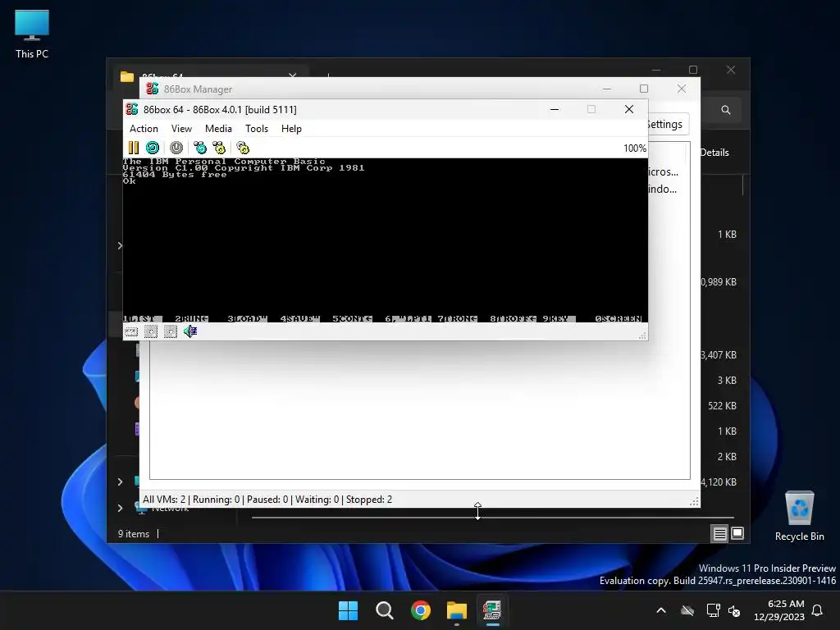Screen dimensions: 840x630
Task: Click the 'Ok' prompt in the BASIC screen
Action: tap(129, 181)
